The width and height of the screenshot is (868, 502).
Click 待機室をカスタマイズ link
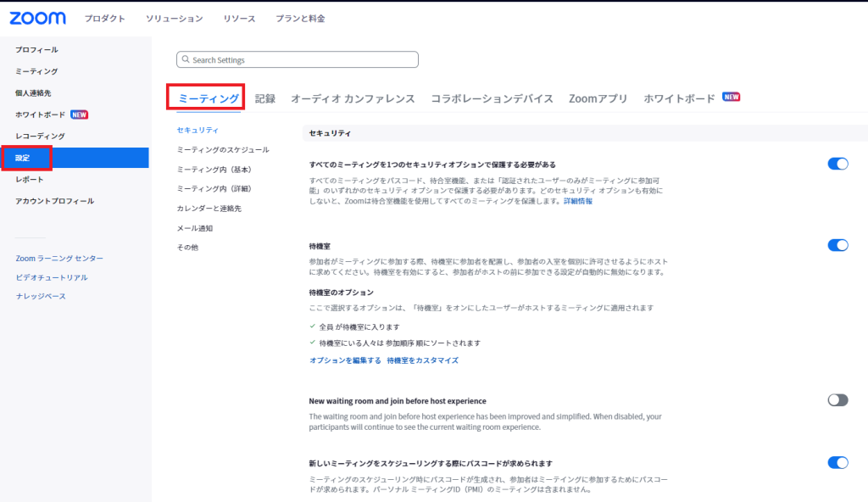pyautogui.click(x=422, y=360)
